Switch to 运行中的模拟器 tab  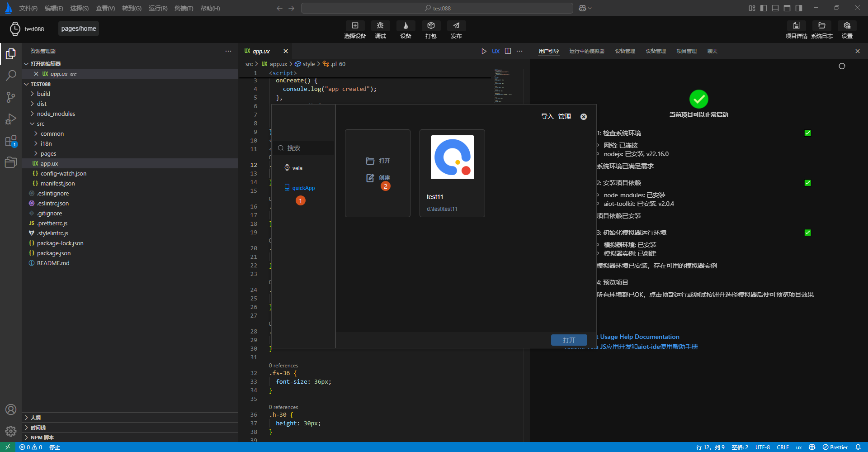tap(586, 51)
